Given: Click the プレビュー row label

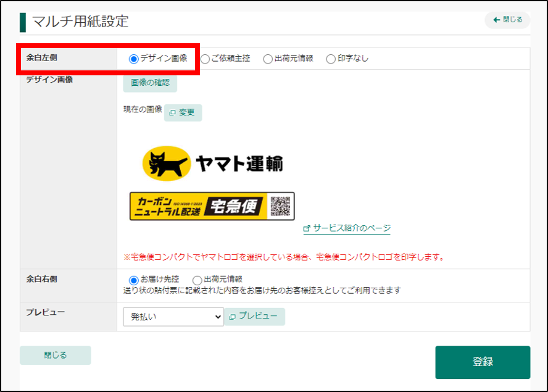Looking at the screenshot, I should (46, 312).
